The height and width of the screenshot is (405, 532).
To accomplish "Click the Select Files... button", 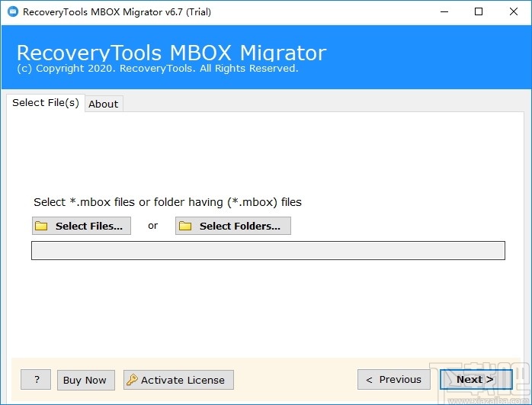I will point(82,226).
